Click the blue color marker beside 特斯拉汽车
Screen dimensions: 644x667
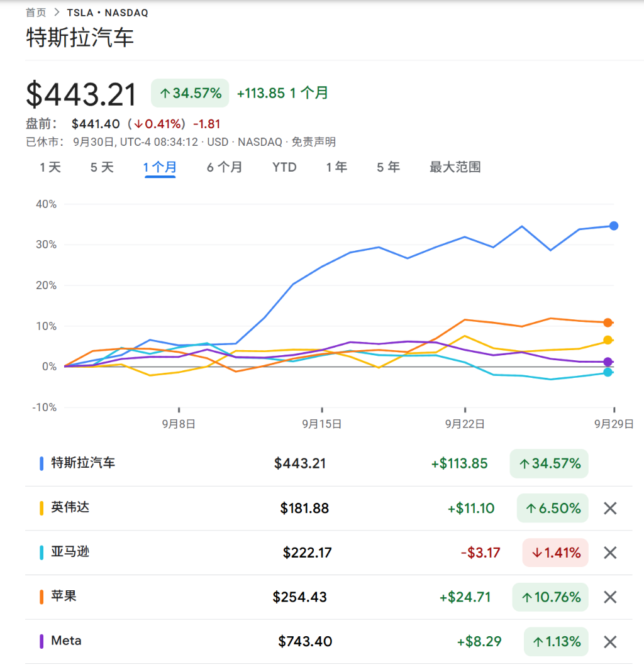(x=41, y=463)
